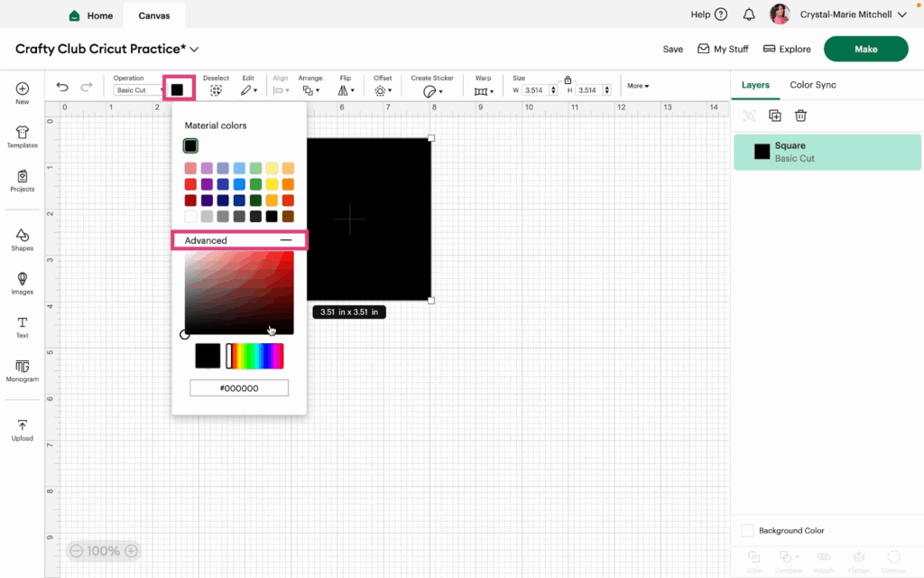Click the Deselect icon
The height and width of the screenshot is (578, 924).
216,90
